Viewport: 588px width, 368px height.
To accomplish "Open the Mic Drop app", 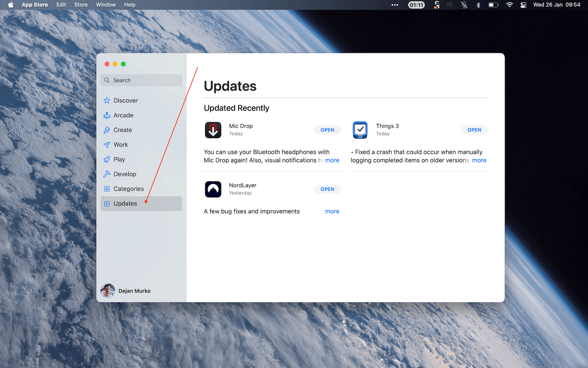I will 327,130.
